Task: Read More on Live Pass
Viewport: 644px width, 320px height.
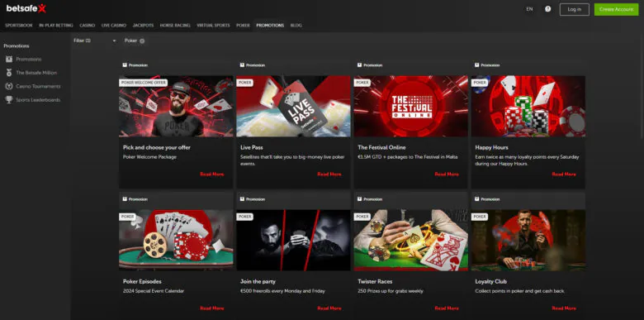Action: click(x=329, y=174)
